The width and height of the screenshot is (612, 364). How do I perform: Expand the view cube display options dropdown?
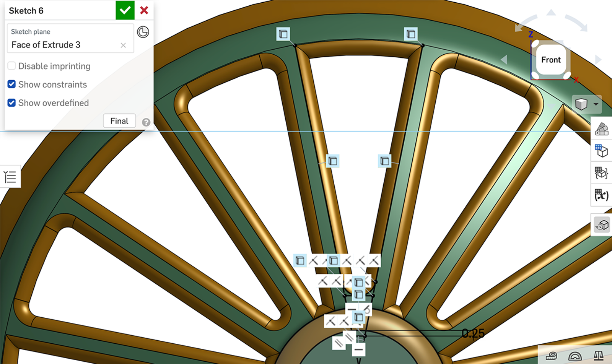tap(596, 104)
